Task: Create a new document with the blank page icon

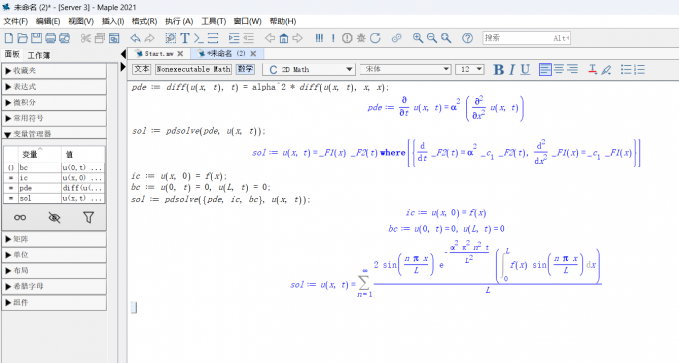Action: tap(9, 38)
